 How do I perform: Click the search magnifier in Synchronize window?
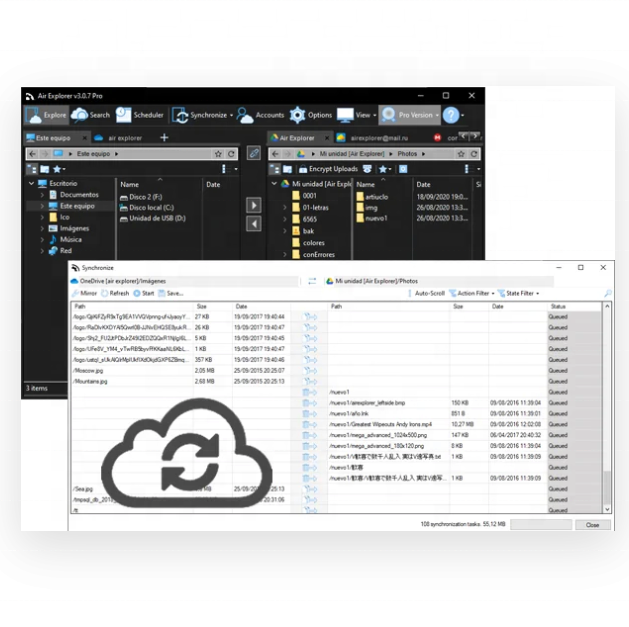point(608,293)
